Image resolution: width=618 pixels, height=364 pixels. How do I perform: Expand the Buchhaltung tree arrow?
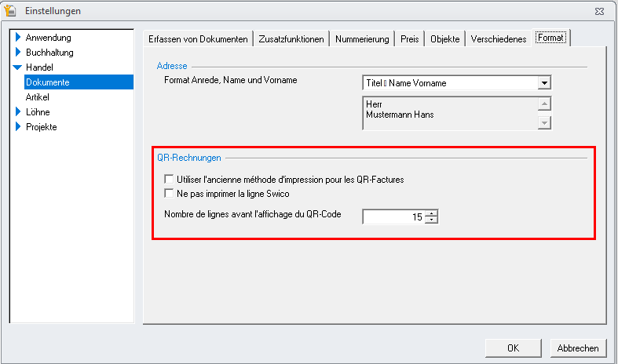pyautogui.click(x=18, y=52)
